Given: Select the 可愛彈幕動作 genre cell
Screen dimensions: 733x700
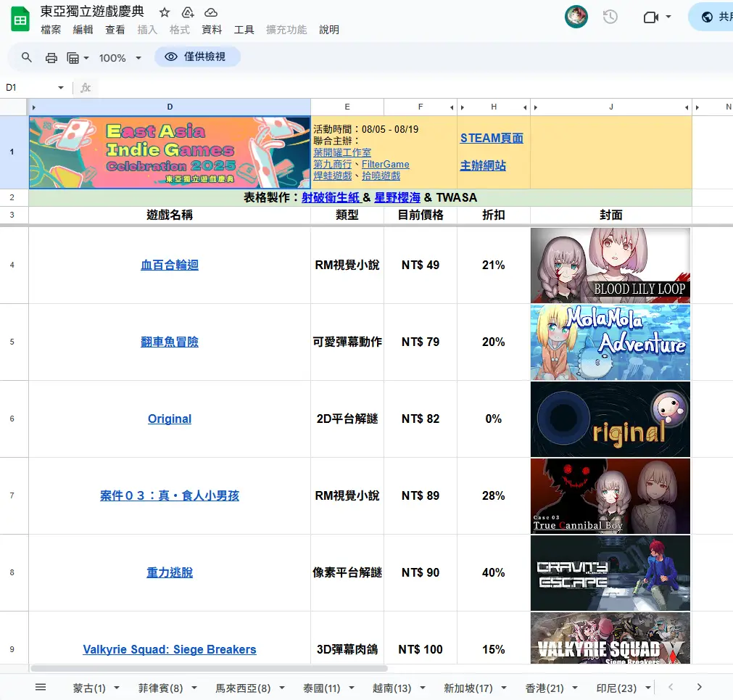Looking at the screenshot, I should pyautogui.click(x=347, y=342).
